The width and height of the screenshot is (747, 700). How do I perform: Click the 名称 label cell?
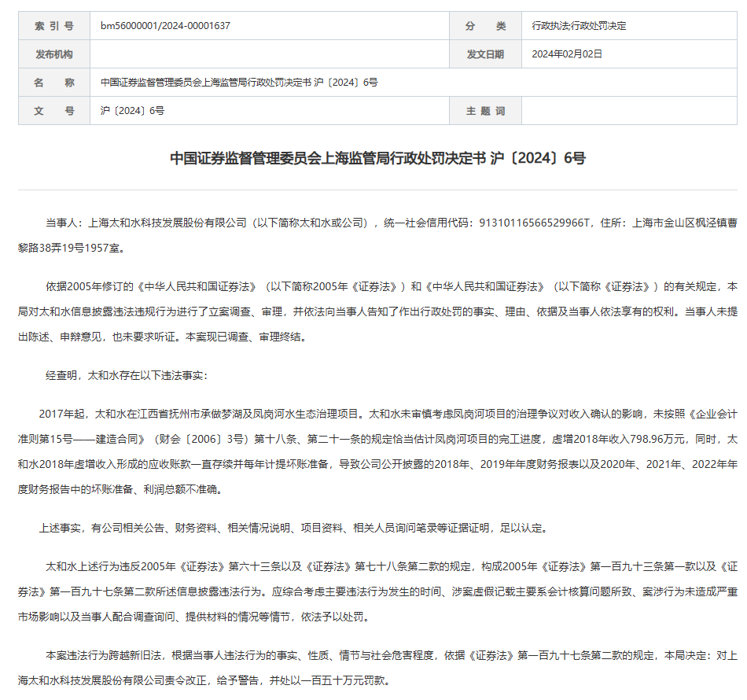[x=54, y=83]
